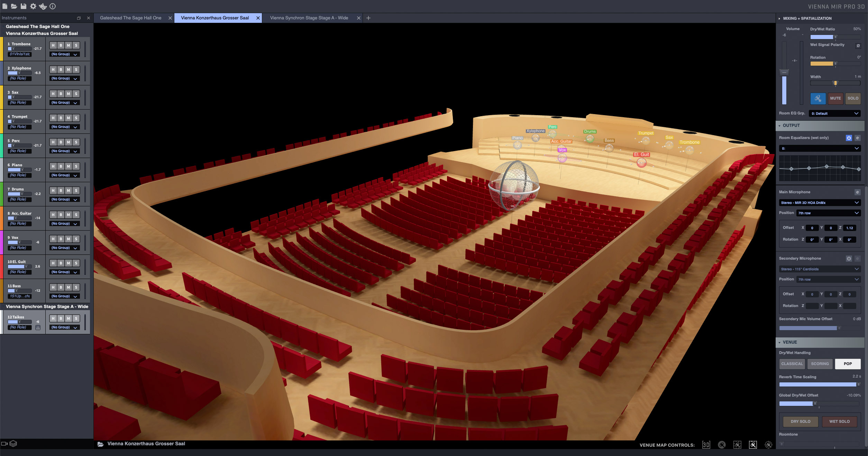
Task: Select POP dry/wet handling
Action: 848,364
